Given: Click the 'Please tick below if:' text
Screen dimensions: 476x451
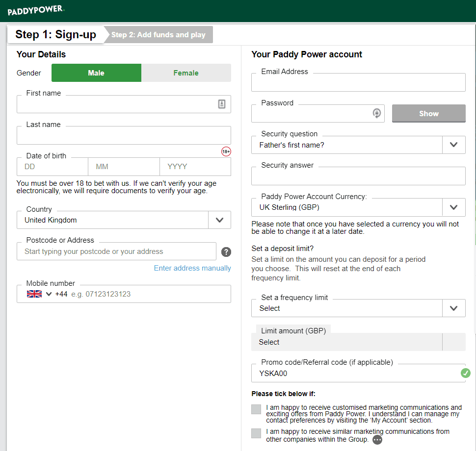Looking at the screenshot, I should [x=283, y=394].
